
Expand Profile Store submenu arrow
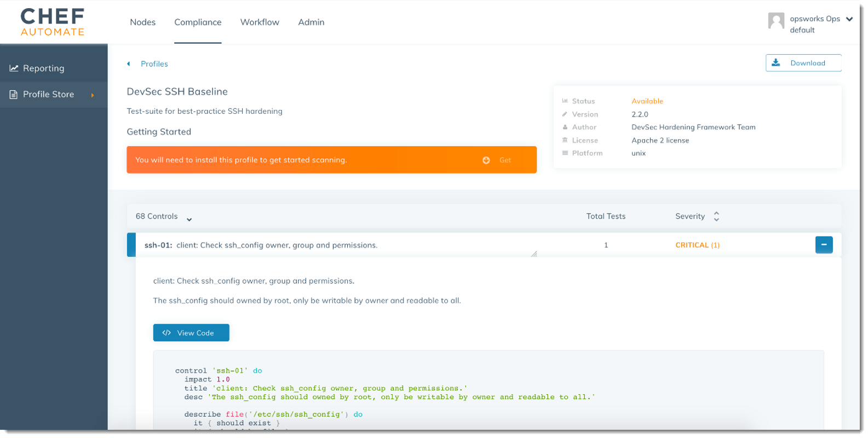(93, 95)
